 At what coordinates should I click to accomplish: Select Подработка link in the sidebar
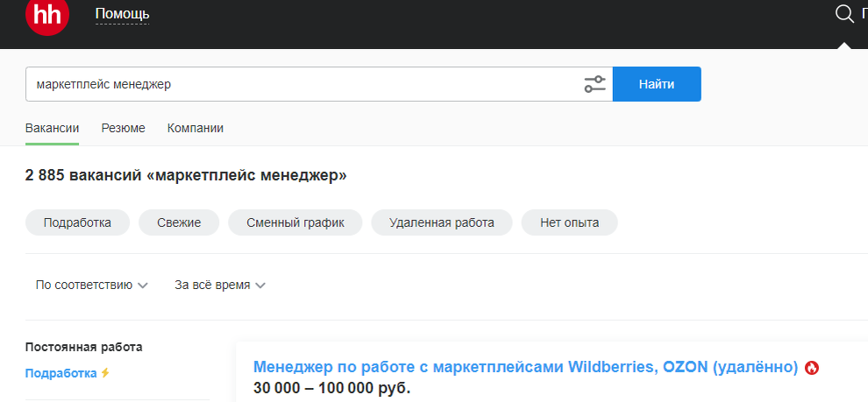(x=60, y=373)
